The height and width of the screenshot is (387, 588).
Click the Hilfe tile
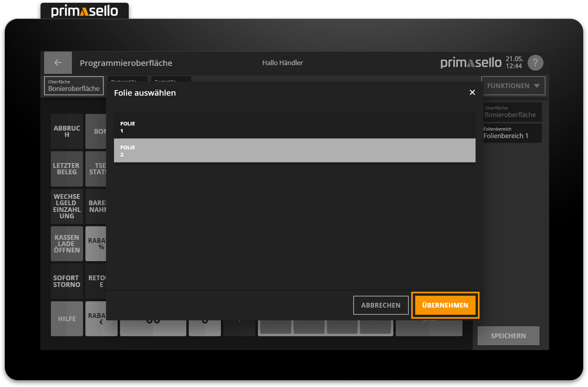(67, 319)
